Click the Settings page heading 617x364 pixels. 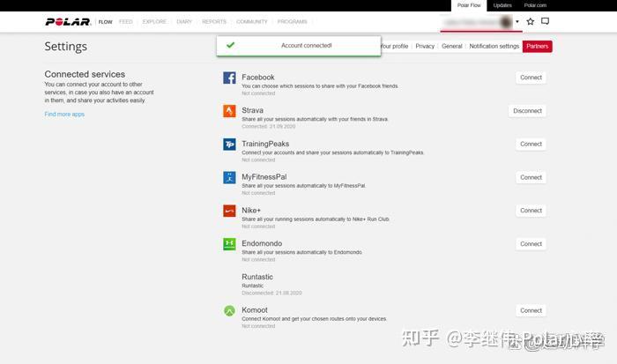point(66,47)
